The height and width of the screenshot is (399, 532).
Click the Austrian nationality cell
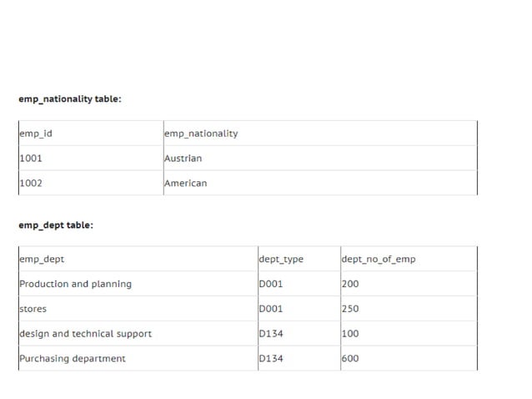pos(183,159)
